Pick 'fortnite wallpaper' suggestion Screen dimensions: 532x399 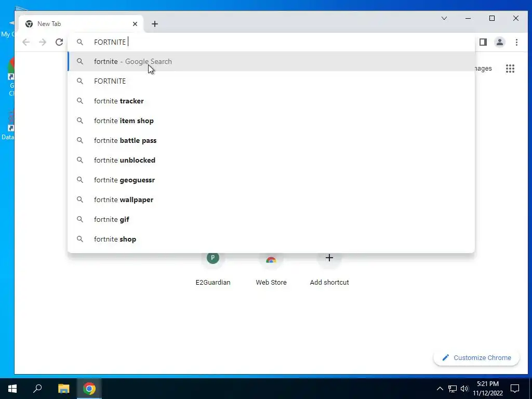click(271, 199)
